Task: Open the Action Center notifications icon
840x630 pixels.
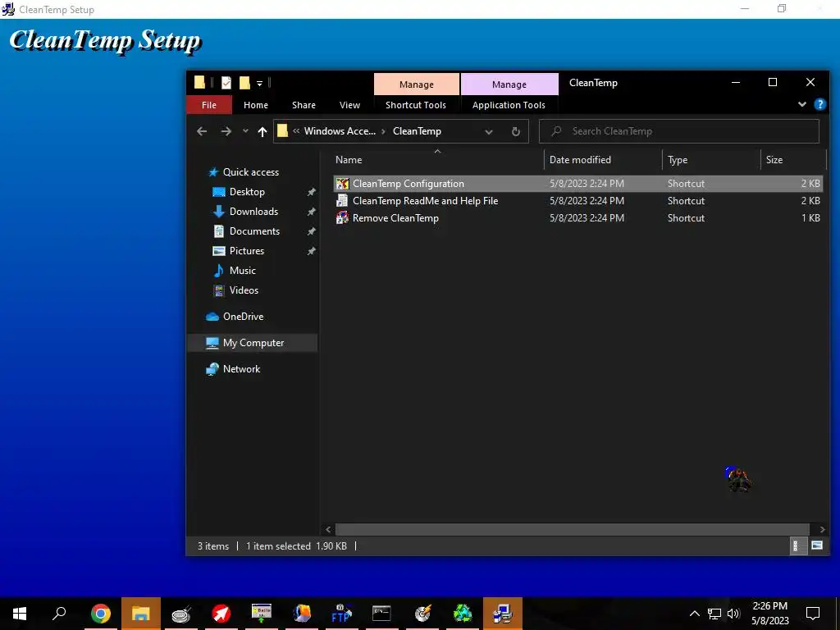Action: (x=813, y=614)
